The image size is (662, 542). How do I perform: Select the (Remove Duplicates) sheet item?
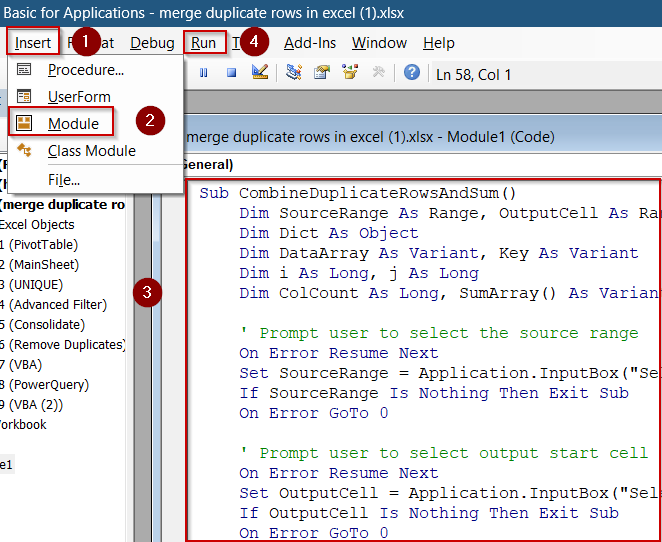(62, 344)
